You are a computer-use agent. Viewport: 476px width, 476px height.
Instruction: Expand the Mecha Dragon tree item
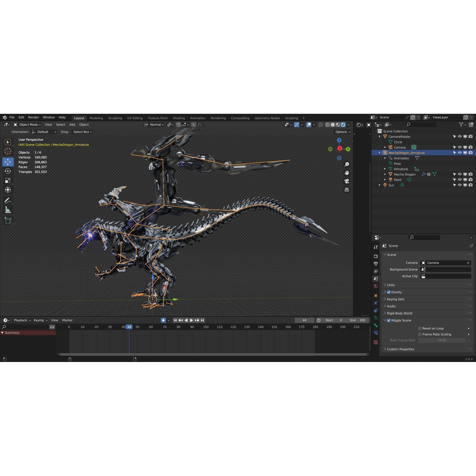tap(385, 174)
